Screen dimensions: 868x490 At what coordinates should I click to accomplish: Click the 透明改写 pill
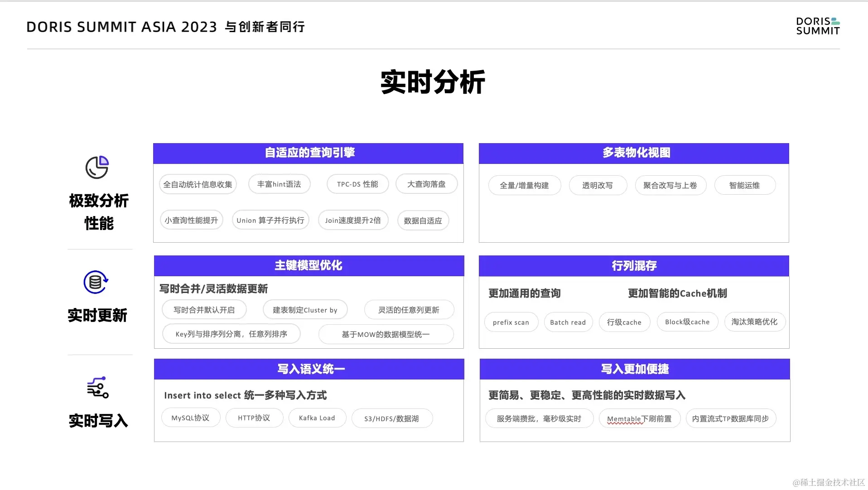pos(598,185)
